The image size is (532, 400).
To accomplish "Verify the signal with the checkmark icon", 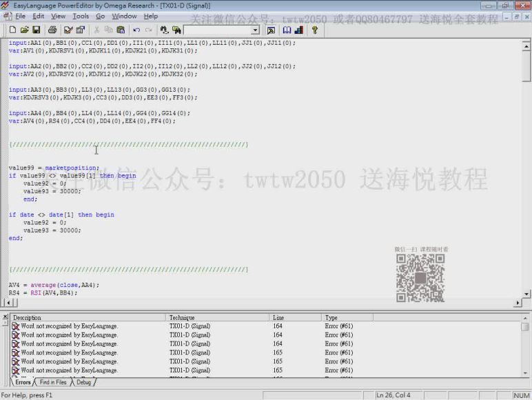I will click(x=68, y=30).
